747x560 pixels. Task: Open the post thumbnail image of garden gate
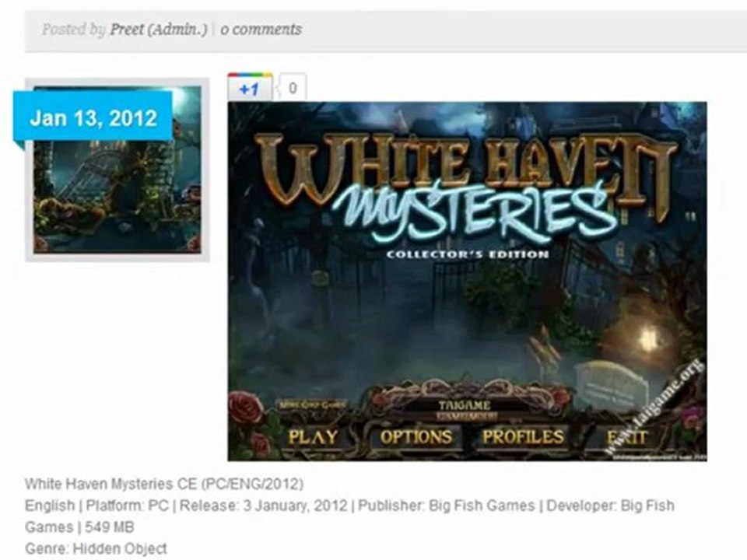coord(117,170)
